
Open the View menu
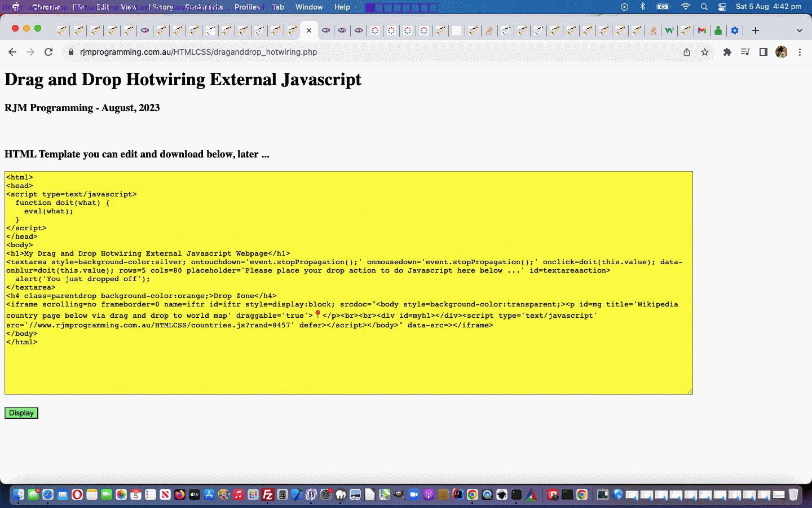[x=129, y=7]
